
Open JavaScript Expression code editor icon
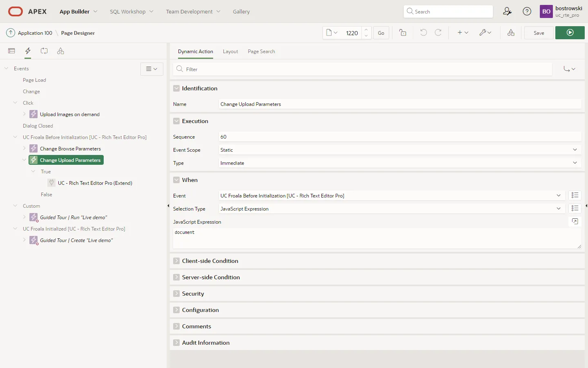575,222
